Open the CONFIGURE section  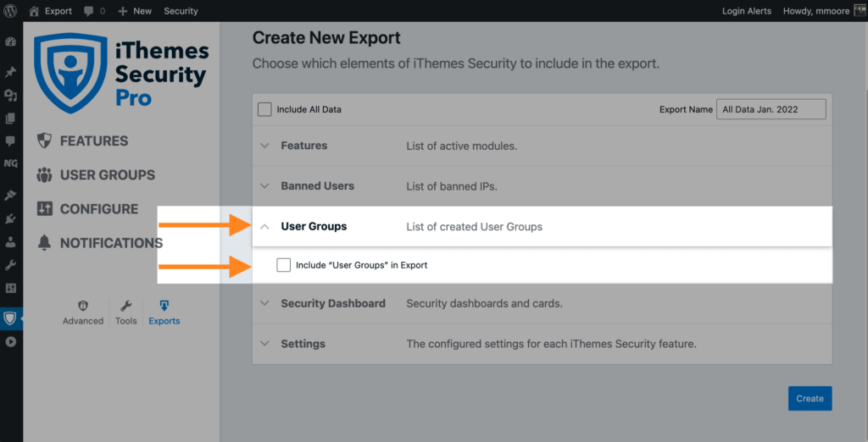87,209
